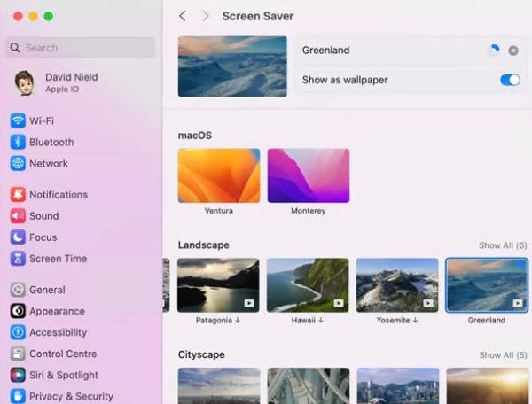
Task: Select the Monterey screen saver thumbnail
Action: click(x=309, y=176)
